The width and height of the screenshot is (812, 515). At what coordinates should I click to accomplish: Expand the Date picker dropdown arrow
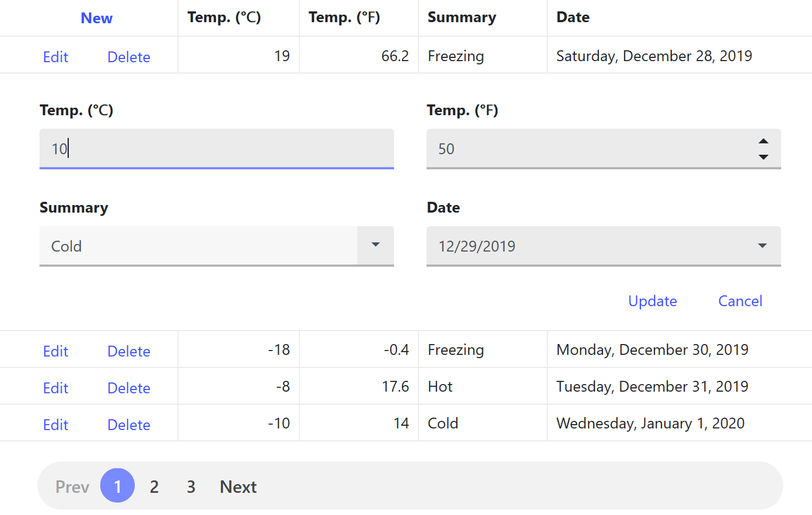point(762,246)
